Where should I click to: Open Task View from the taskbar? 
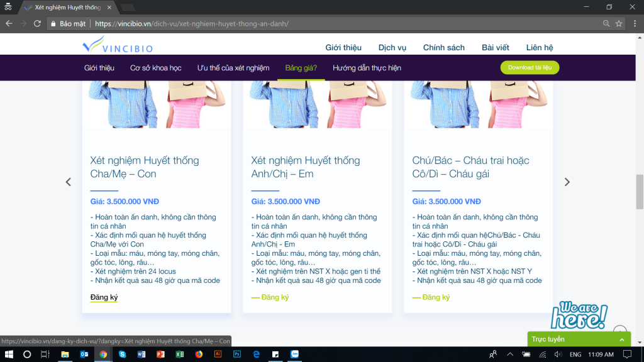45,354
